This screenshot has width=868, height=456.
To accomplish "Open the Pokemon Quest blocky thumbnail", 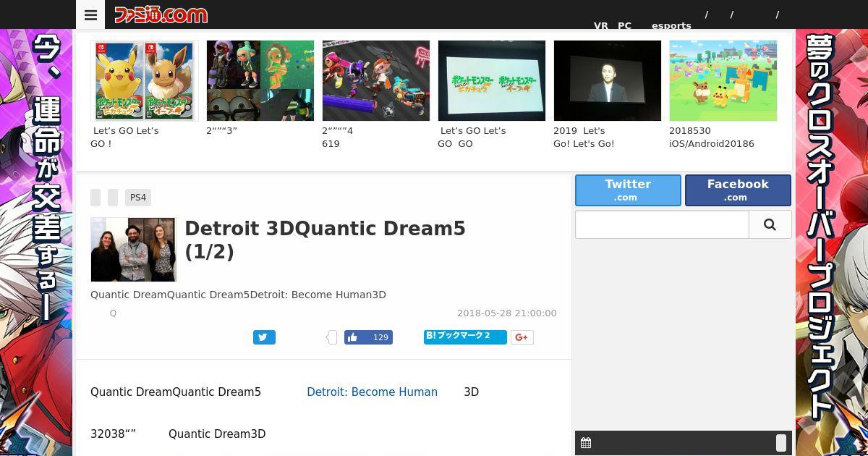I will pos(723,80).
